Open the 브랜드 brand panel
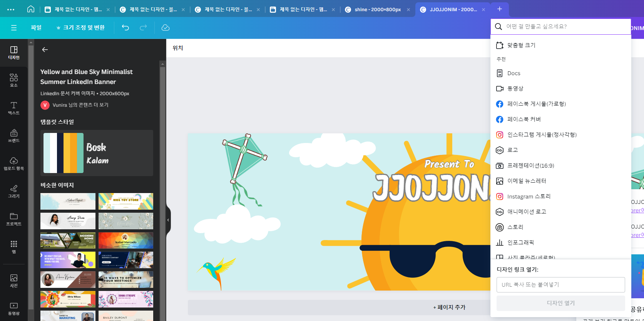 click(x=14, y=136)
